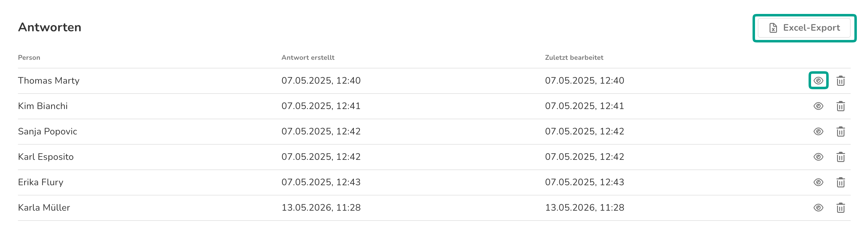
Task: View Karla Müller's answer via eye icon
Action: [818, 208]
